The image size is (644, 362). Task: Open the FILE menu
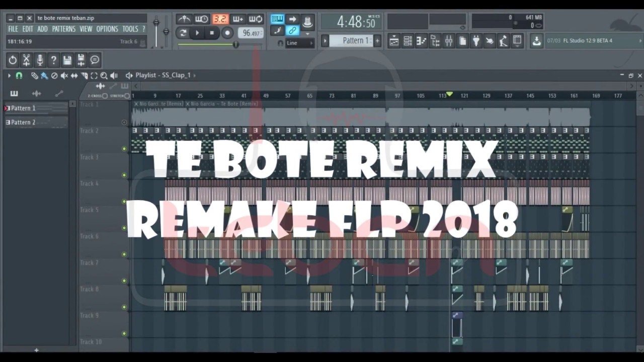tap(13, 29)
